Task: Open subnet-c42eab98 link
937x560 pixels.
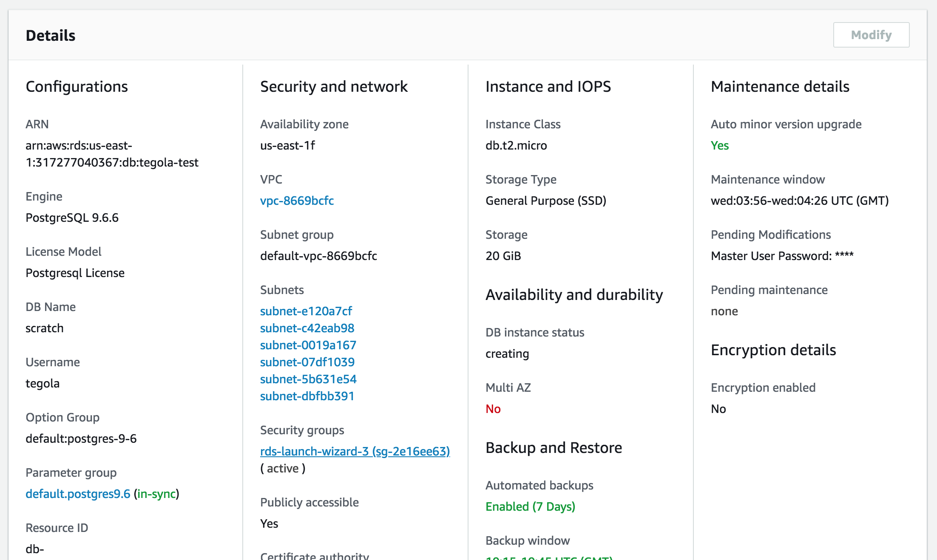Action: coord(307,328)
